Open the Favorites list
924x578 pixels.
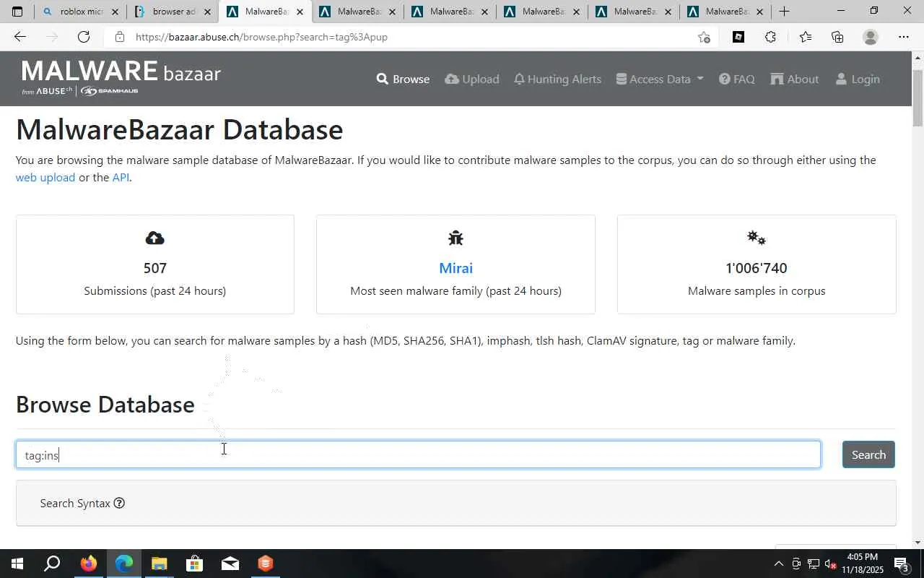click(805, 37)
